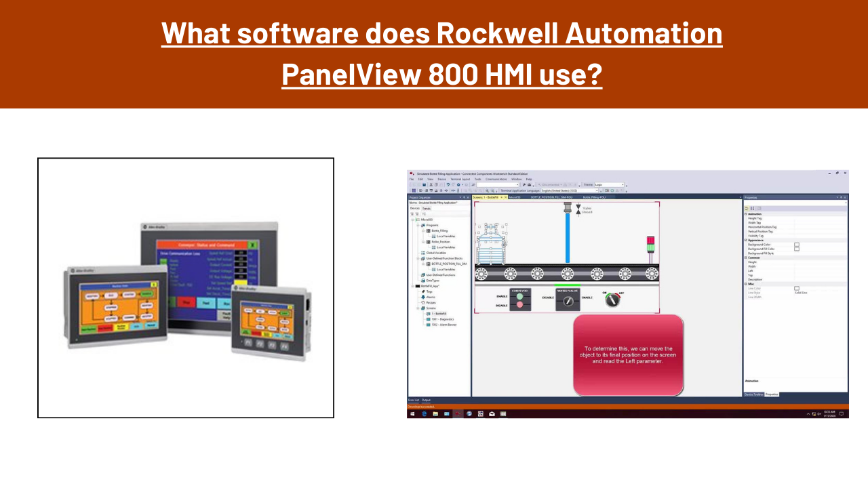
Task: Open the Terminal Layout menu
Action: [x=460, y=179]
